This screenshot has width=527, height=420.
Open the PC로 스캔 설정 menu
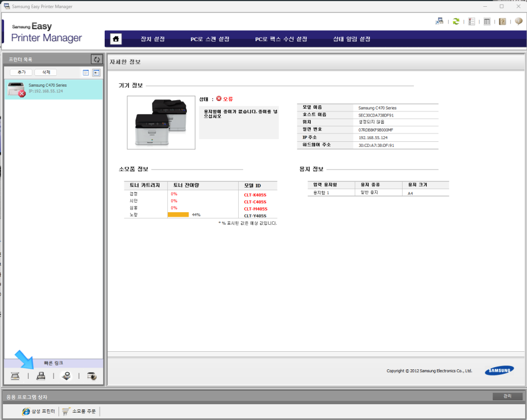[x=209, y=39]
